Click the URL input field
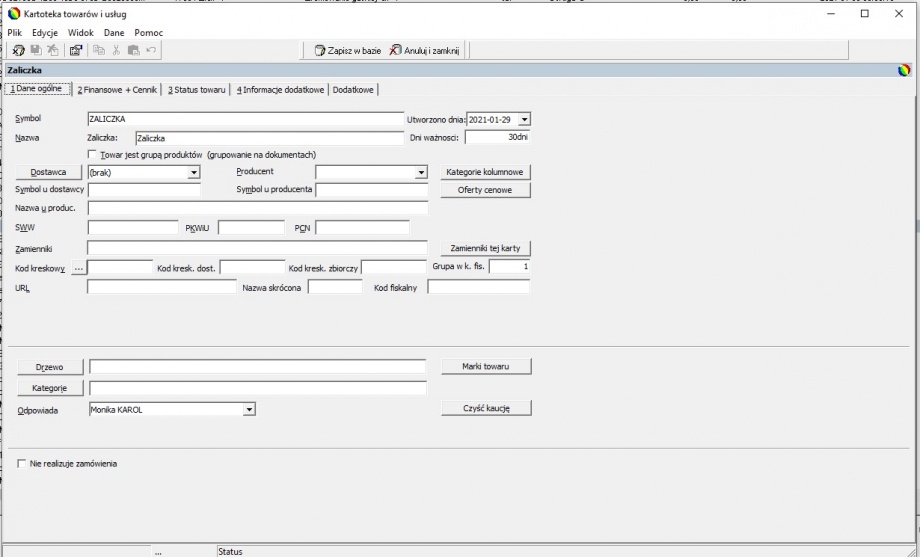This screenshot has width=920, height=557. (x=161, y=287)
